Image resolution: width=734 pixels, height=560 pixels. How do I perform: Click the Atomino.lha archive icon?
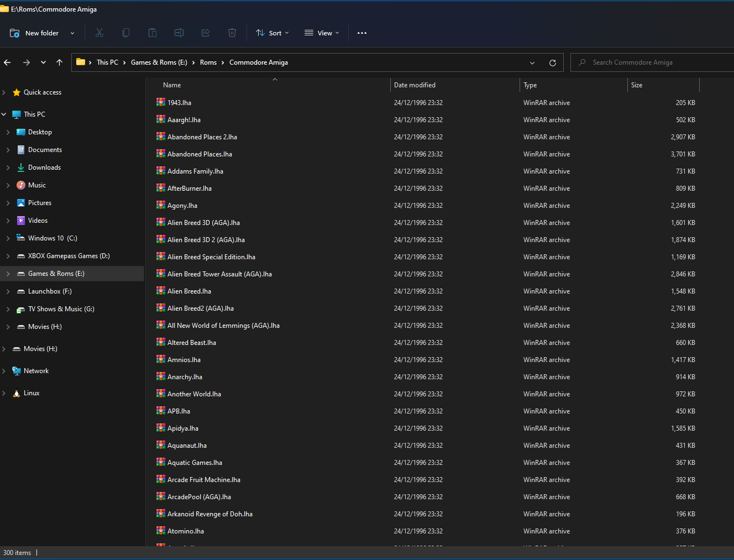[161, 531]
